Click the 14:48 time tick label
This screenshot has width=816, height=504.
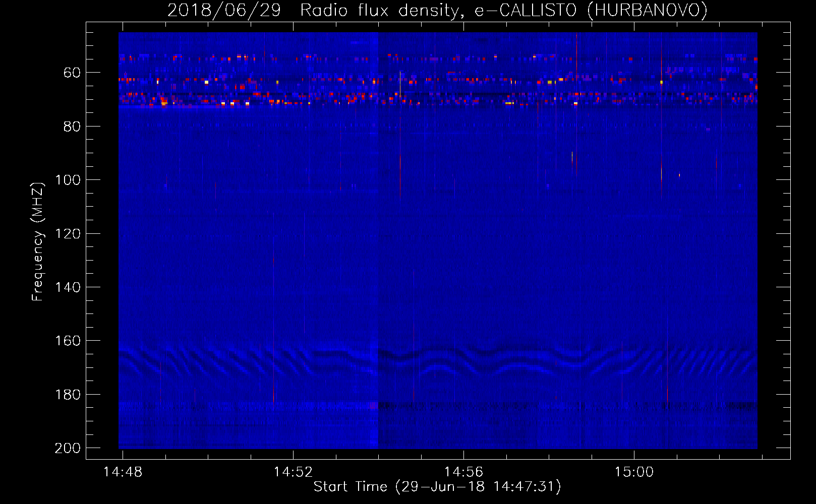[123, 472]
